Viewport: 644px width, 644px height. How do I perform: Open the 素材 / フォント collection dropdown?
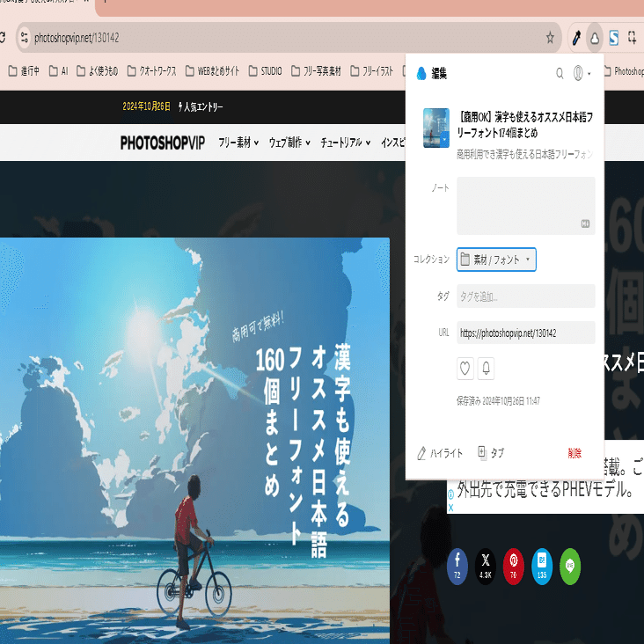tap(496, 260)
